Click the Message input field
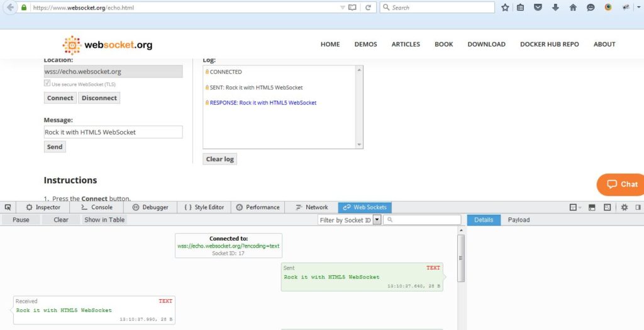This screenshot has height=330, width=644. click(x=113, y=132)
